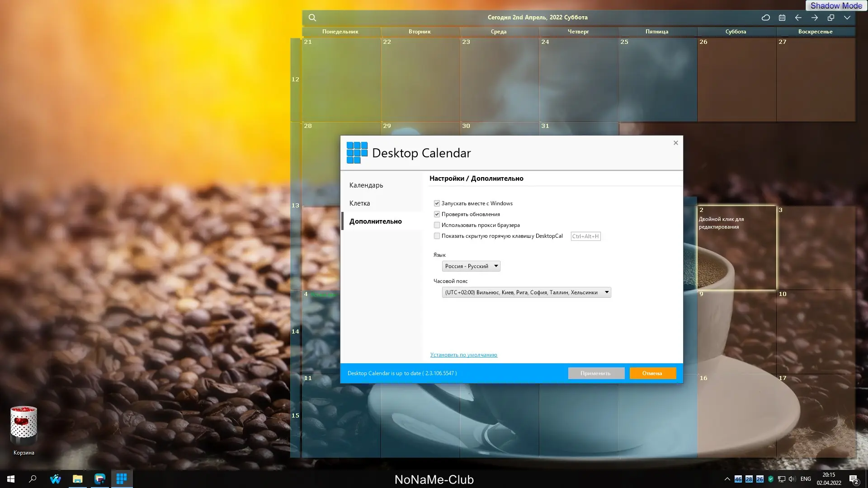Uncheck Запускать вместе с Windows
Image resolution: width=868 pixels, height=488 pixels.
tap(437, 203)
